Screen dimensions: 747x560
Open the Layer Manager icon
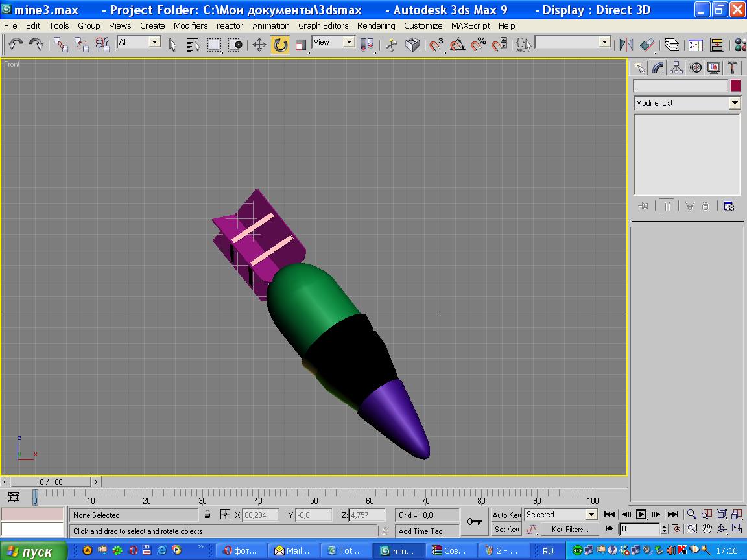(x=672, y=45)
